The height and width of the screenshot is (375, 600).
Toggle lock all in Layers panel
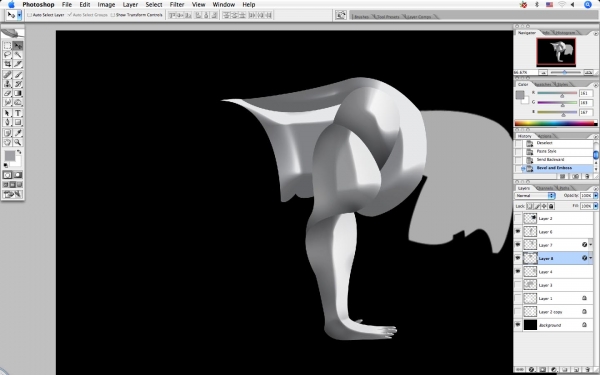(551, 206)
